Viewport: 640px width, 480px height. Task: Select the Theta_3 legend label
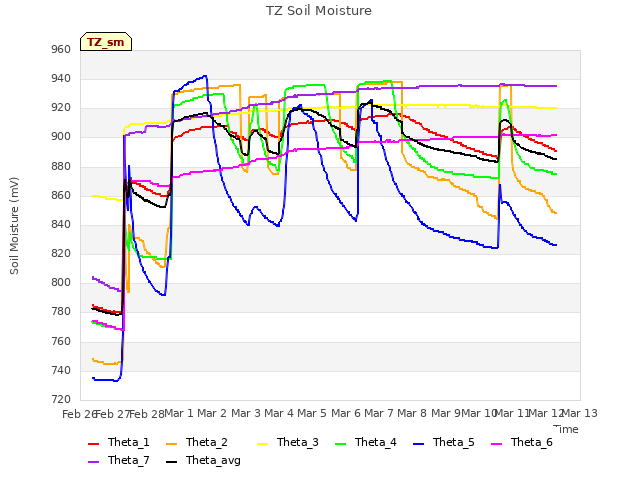pyautogui.click(x=298, y=442)
